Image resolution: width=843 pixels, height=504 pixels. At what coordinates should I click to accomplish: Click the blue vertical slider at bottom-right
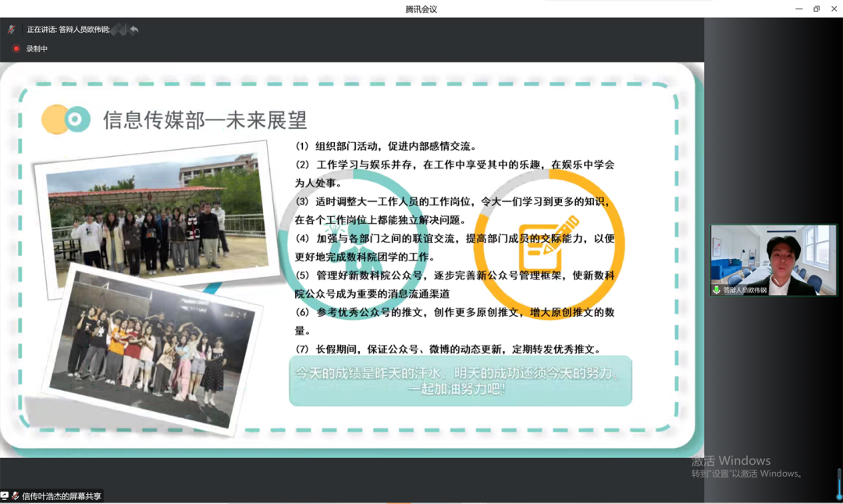[x=839, y=484]
